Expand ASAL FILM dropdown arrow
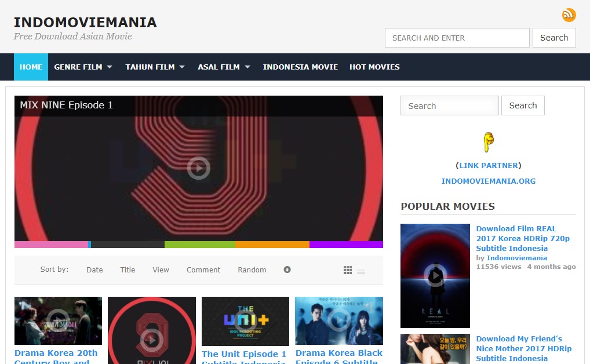This screenshot has height=364, width=590. coord(247,67)
